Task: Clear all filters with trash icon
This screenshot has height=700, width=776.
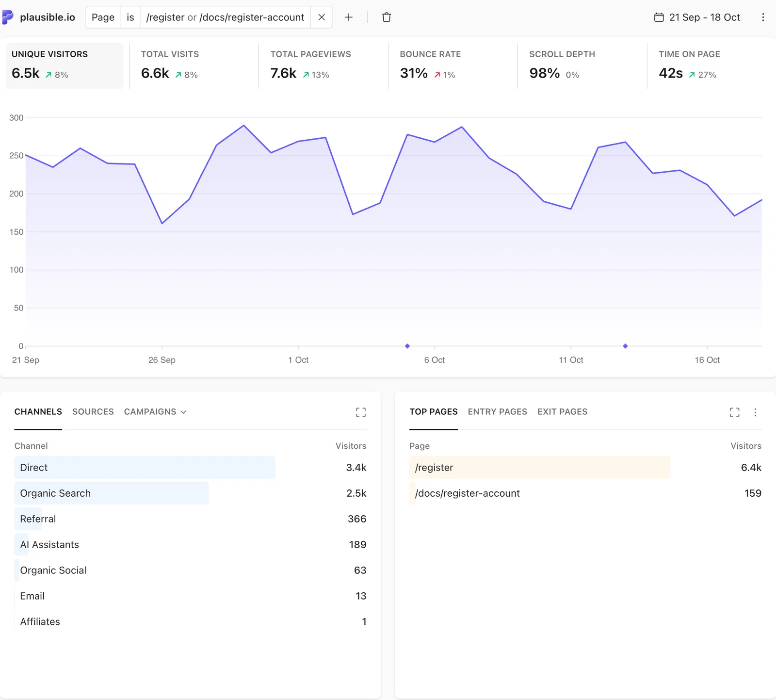Action: [387, 17]
